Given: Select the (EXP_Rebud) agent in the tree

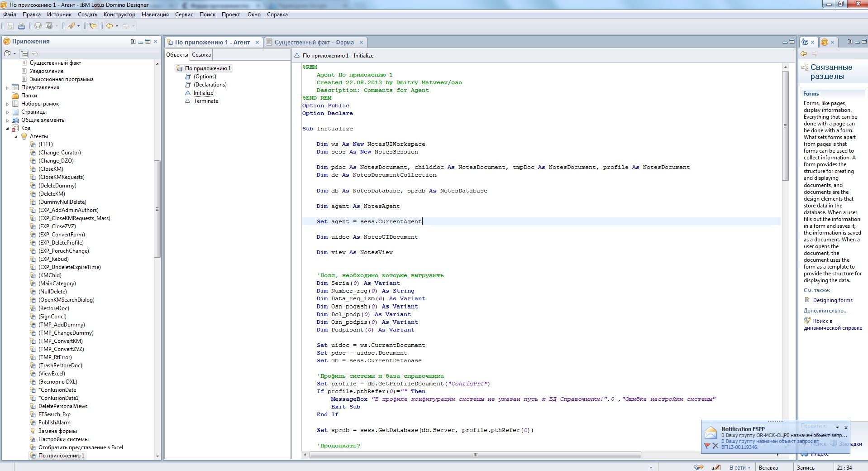Looking at the screenshot, I should point(53,259).
